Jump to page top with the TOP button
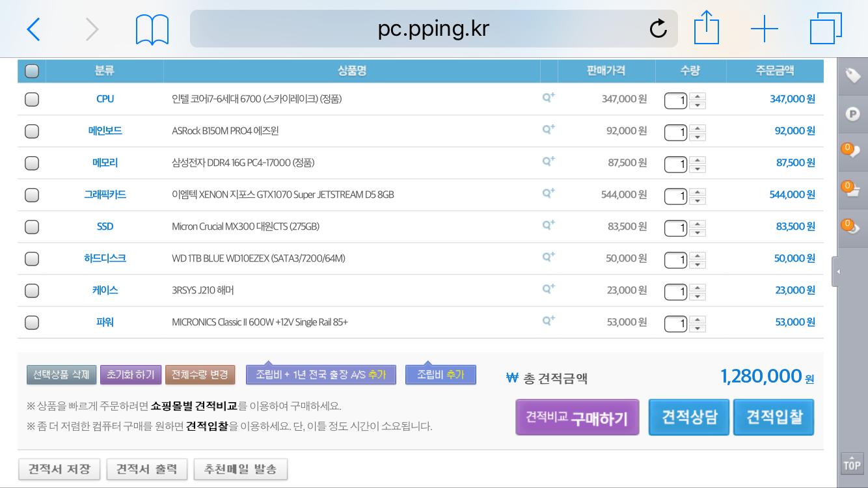The image size is (868, 488). (x=852, y=463)
